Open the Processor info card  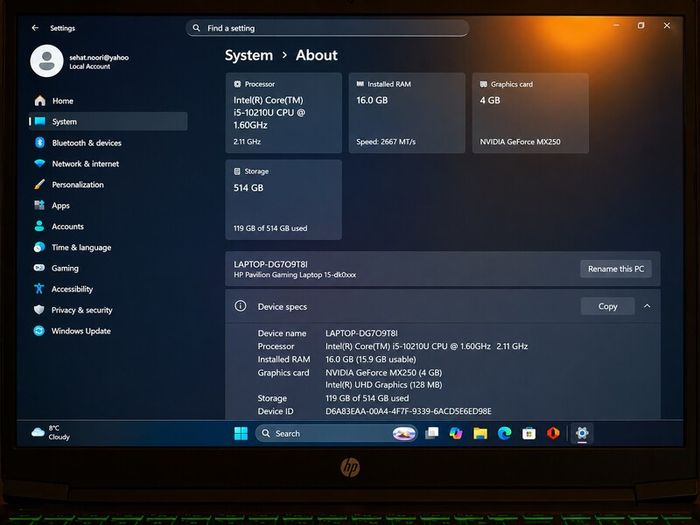[x=283, y=113]
